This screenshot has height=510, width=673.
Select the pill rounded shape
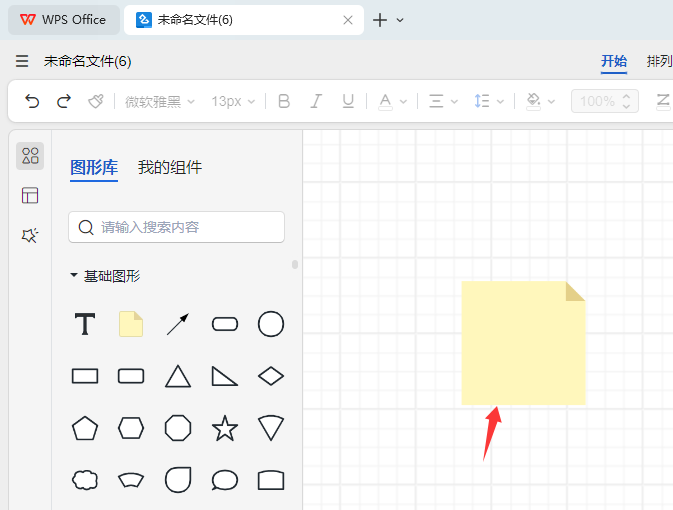pyautogui.click(x=224, y=324)
